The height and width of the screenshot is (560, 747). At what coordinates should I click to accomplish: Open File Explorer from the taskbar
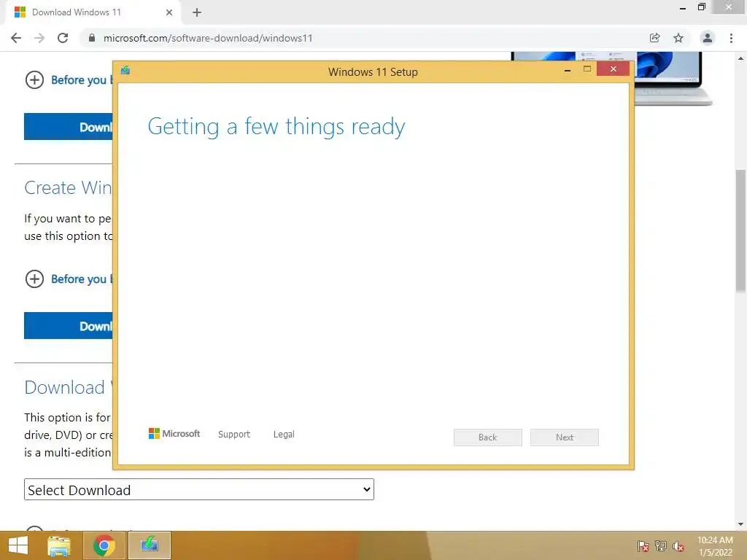click(59, 545)
